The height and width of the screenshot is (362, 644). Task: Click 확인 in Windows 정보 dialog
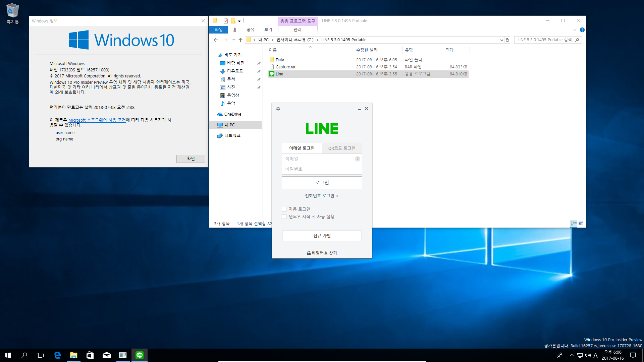tap(191, 159)
